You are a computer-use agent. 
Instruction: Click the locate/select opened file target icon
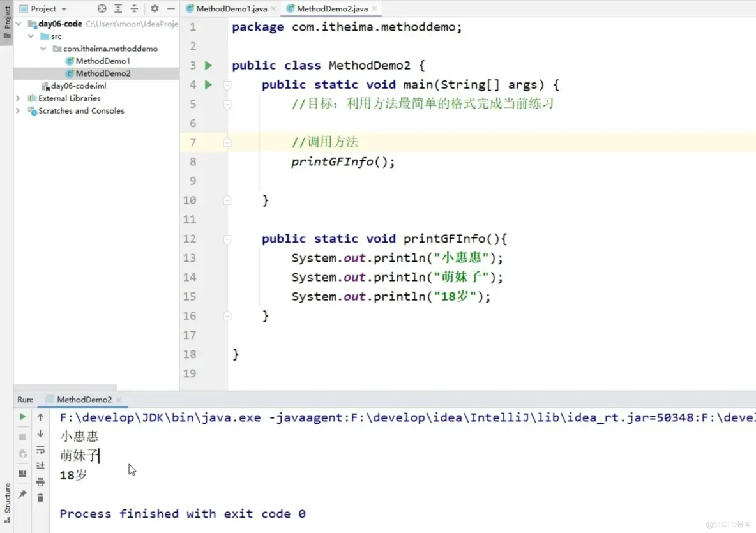(x=102, y=8)
